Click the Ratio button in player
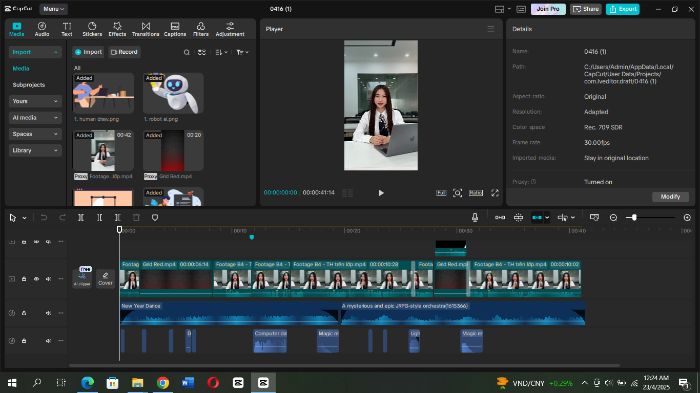 pos(476,193)
